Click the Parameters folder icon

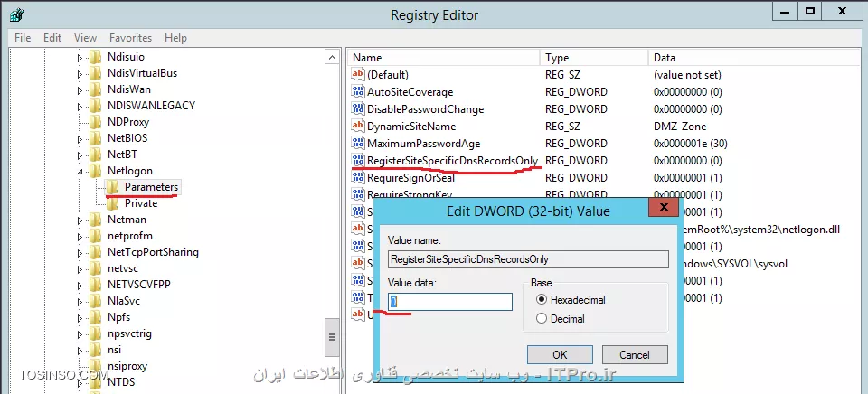[x=112, y=187]
